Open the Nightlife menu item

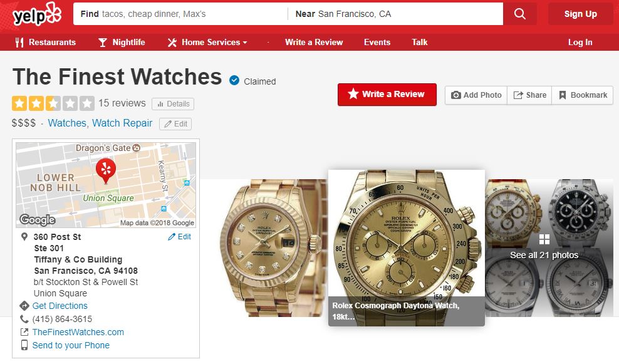pyautogui.click(x=122, y=42)
